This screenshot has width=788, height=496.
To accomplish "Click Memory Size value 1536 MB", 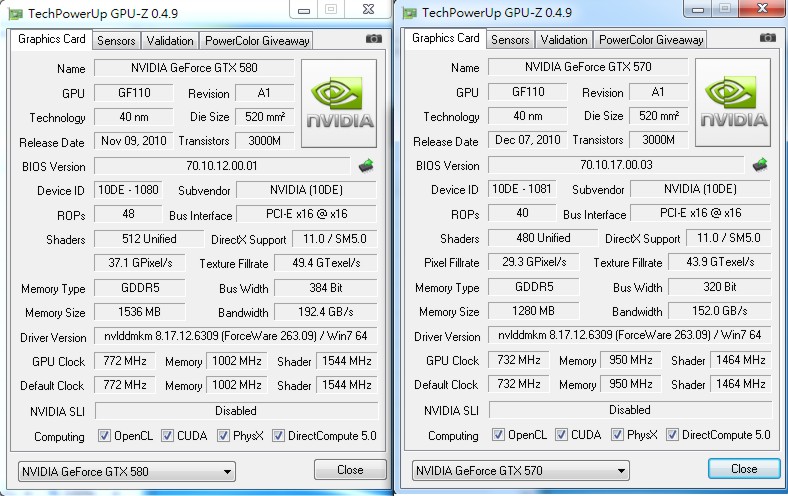I will pos(139,312).
